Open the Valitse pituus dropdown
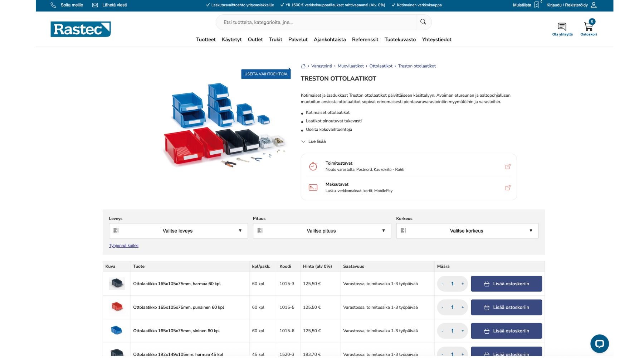644x358 pixels. (322, 231)
